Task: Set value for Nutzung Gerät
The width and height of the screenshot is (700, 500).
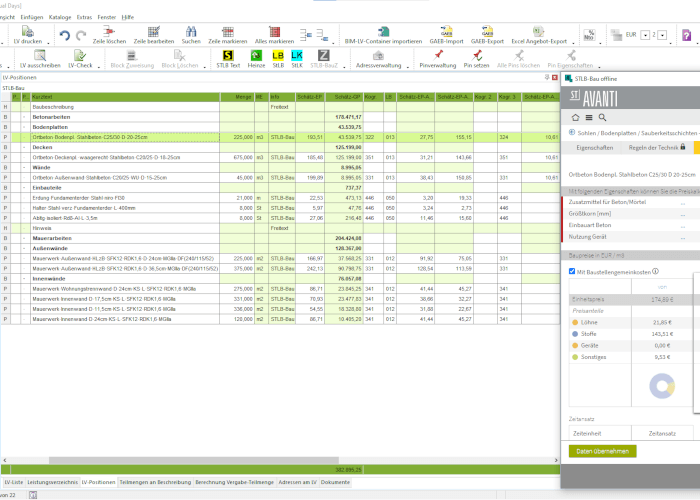Action: coord(683,238)
